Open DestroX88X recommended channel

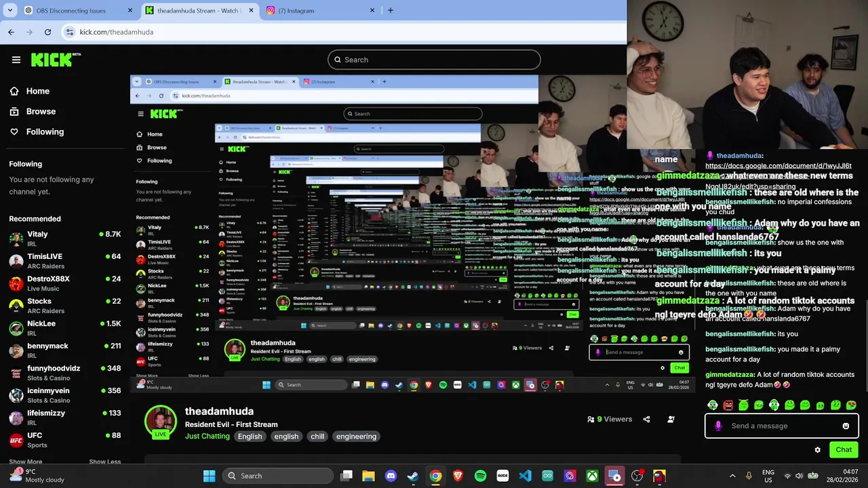(x=65, y=283)
